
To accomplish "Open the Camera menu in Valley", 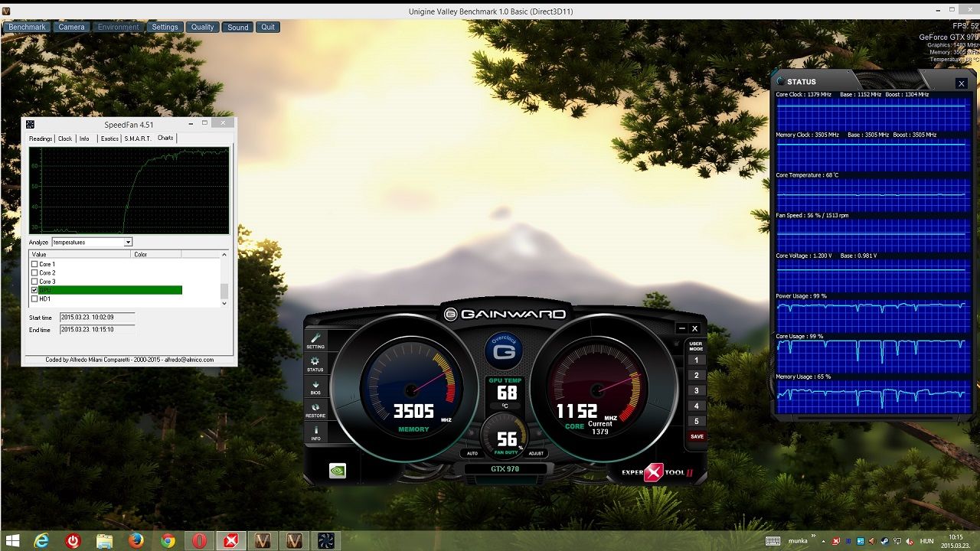I will [x=71, y=27].
